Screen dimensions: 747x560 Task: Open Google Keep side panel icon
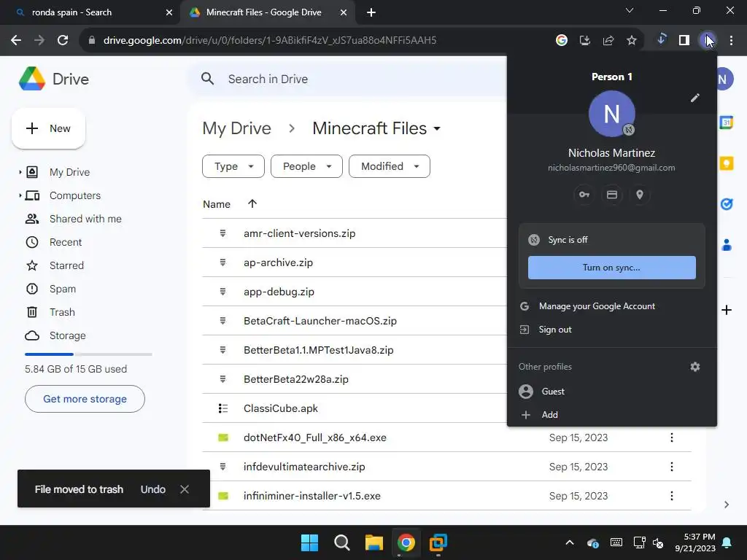coord(727,163)
